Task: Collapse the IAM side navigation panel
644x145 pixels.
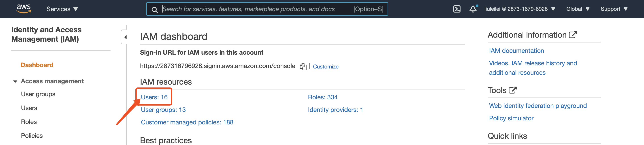Action: coord(125,37)
